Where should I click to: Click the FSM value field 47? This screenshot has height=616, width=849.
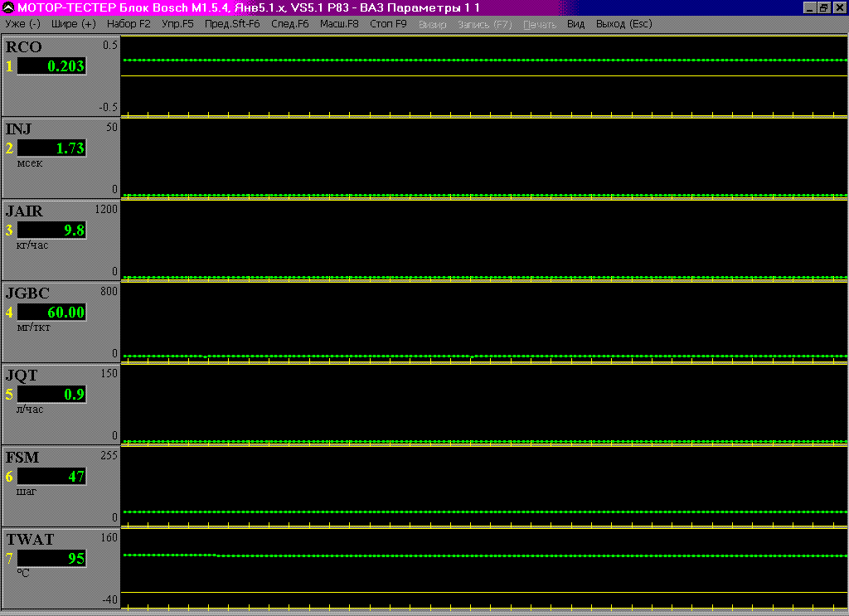point(51,477)
